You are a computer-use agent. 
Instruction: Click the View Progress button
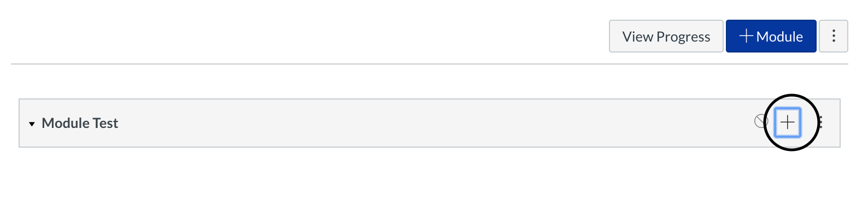coord(666,36)
